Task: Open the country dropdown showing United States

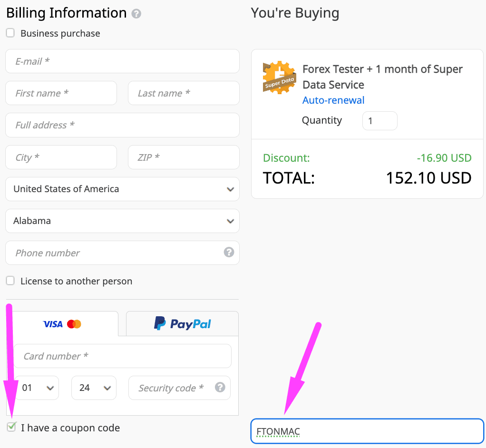Action: point(122,189)
